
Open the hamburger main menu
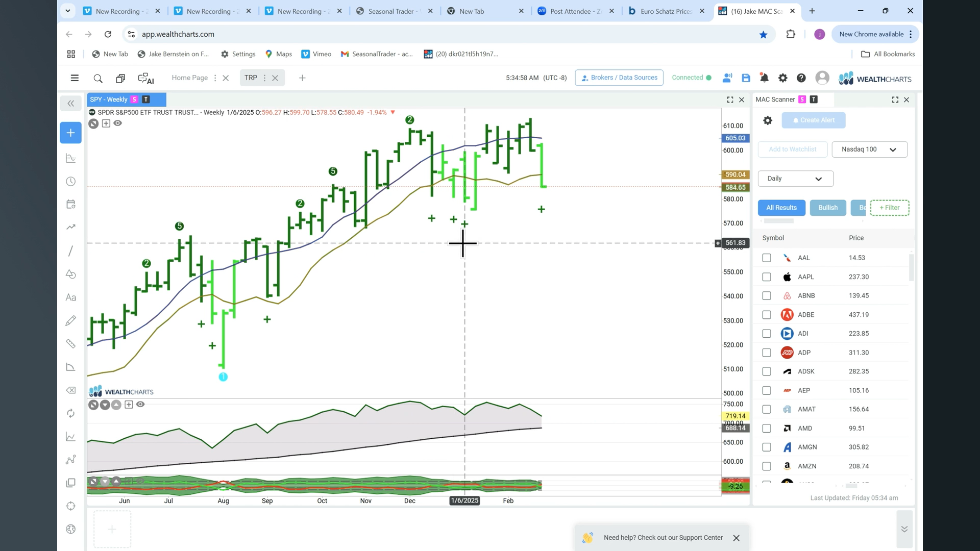tap(75, 78)
